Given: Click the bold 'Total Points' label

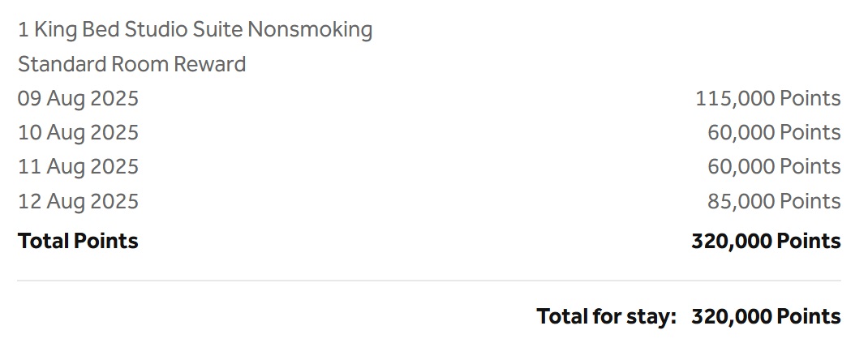Looking at the screenshot, I should click(x=78, y=241).
